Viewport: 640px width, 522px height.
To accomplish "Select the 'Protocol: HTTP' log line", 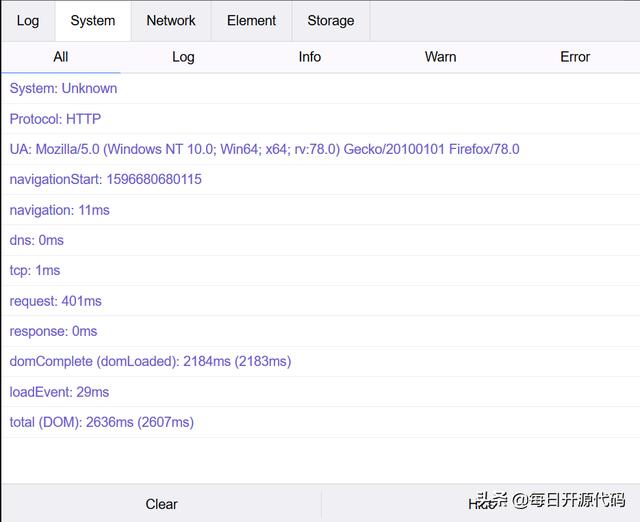I will [x=56, y=119].
